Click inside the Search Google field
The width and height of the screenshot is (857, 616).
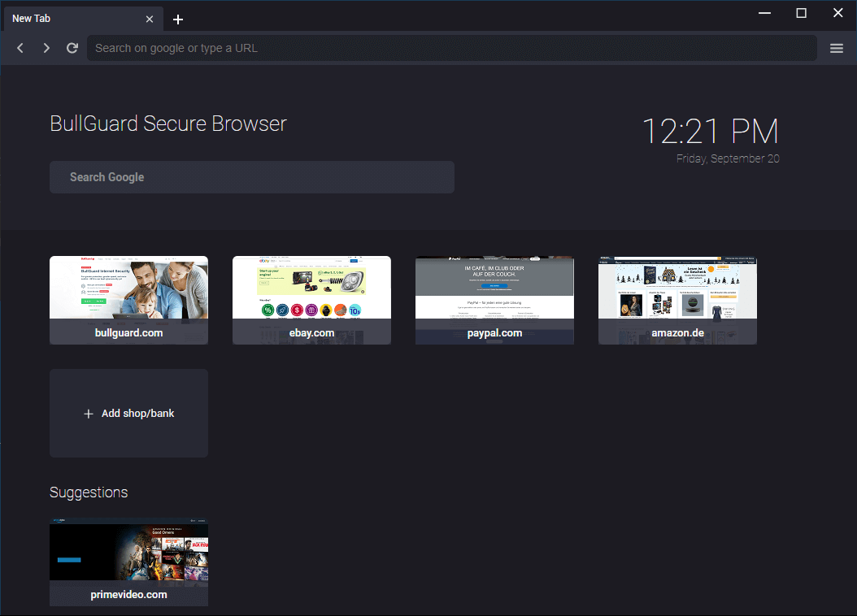click(252, 177)
